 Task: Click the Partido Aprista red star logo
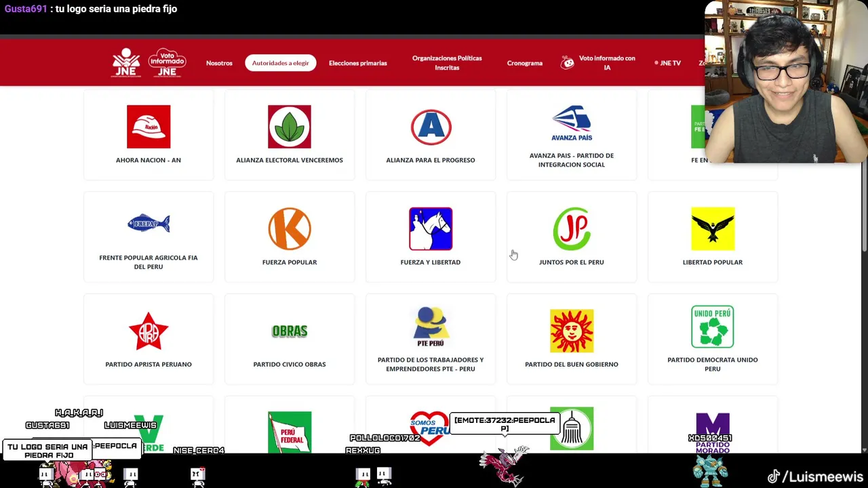pyautogui.click(x=149, y=331)
